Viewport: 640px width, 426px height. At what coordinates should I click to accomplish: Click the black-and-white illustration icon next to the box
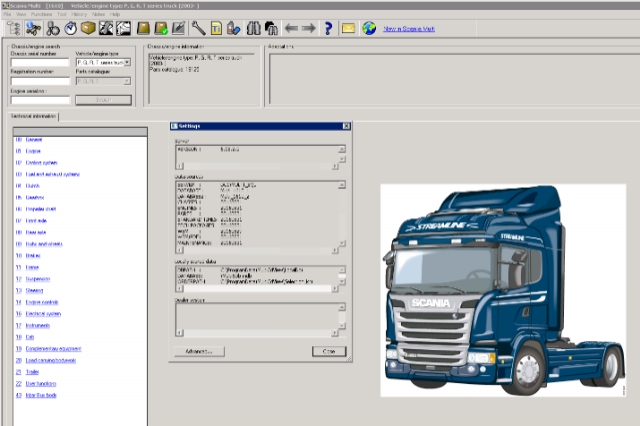(106, 29)
